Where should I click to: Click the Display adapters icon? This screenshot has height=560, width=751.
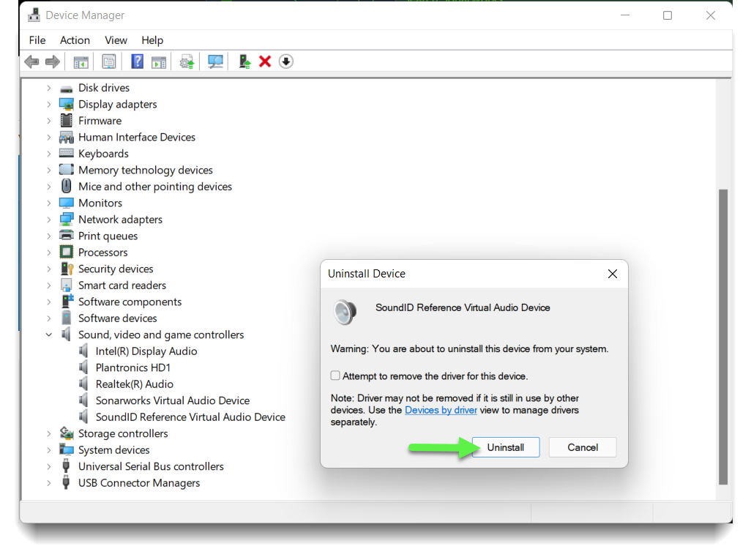pyautogui.click(x=66, y=105)
